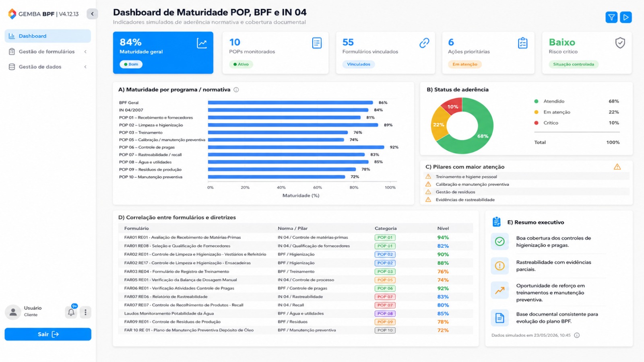
Task: Click the warning triangle in Pilares panel header
Action: click(617, 167)
